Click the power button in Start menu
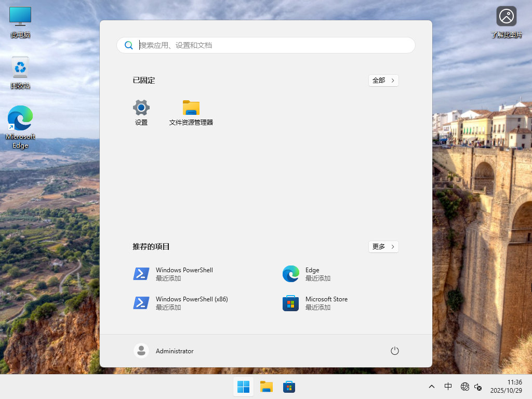532x399 pixels. (394, 351)
